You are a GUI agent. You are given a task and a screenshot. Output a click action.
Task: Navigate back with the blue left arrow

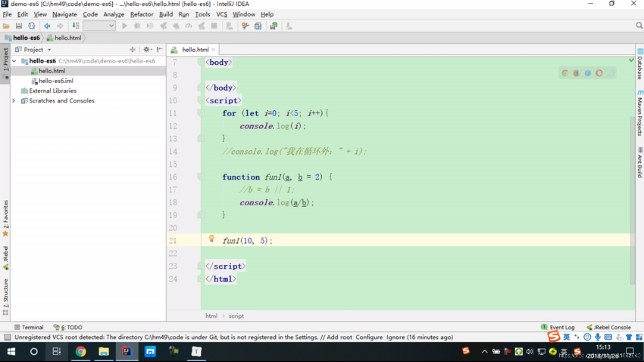pyautogui.click(x=47, y=26)
